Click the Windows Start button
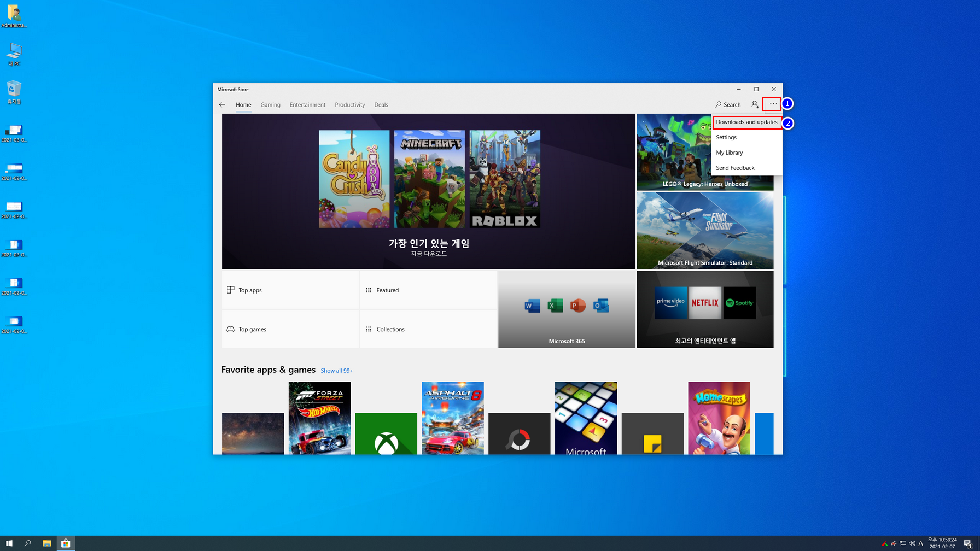Viewport: 980px width, 551px height. 9,543
